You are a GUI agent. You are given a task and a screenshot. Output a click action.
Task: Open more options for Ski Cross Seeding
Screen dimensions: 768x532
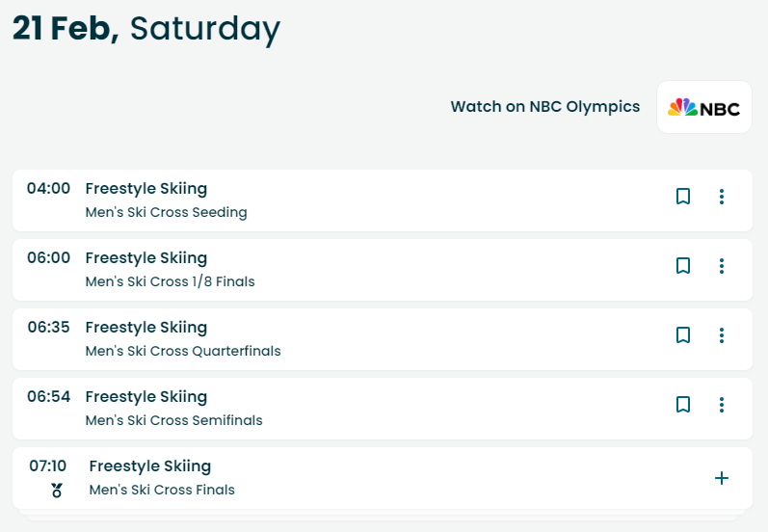[722, 197]
